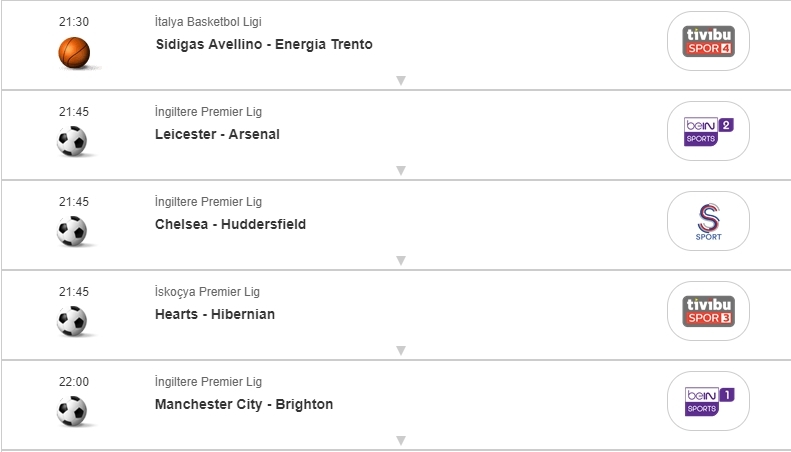Click the soccer ball beside Hearts - Hibernian
The height and width of the screenshot is (452, 791).
click(x=73, y=321)
